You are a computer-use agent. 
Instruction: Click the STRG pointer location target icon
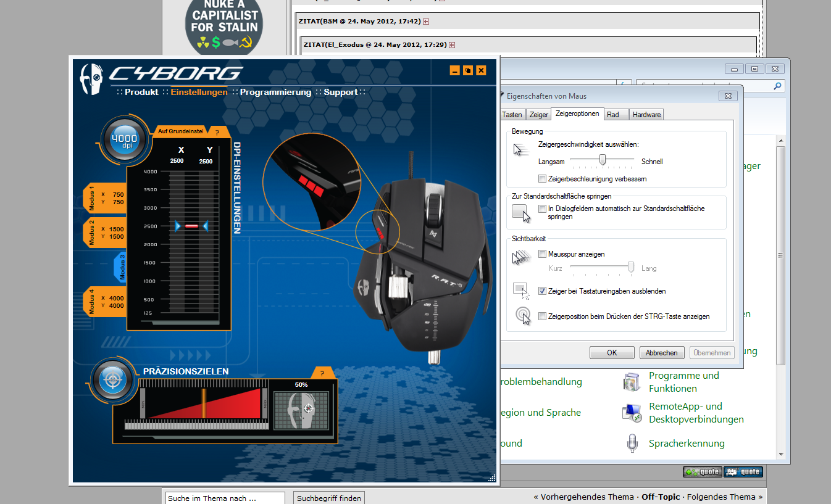[523, 316]
